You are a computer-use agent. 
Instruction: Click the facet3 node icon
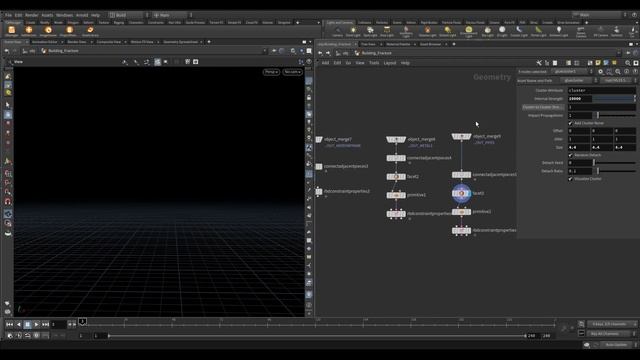[x=461, y=193]
